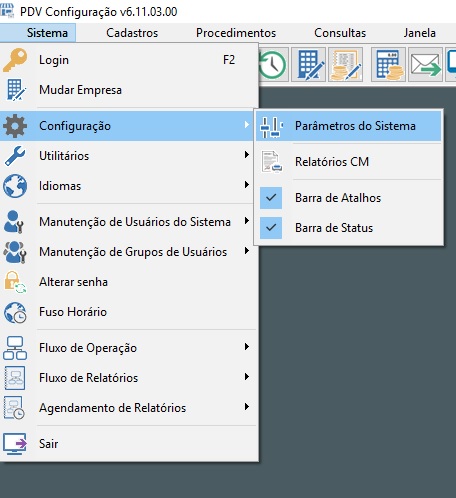The height and width of the screenshot is (498, 456).
Task: Open the Procedimentos menu
Action: 236,33
